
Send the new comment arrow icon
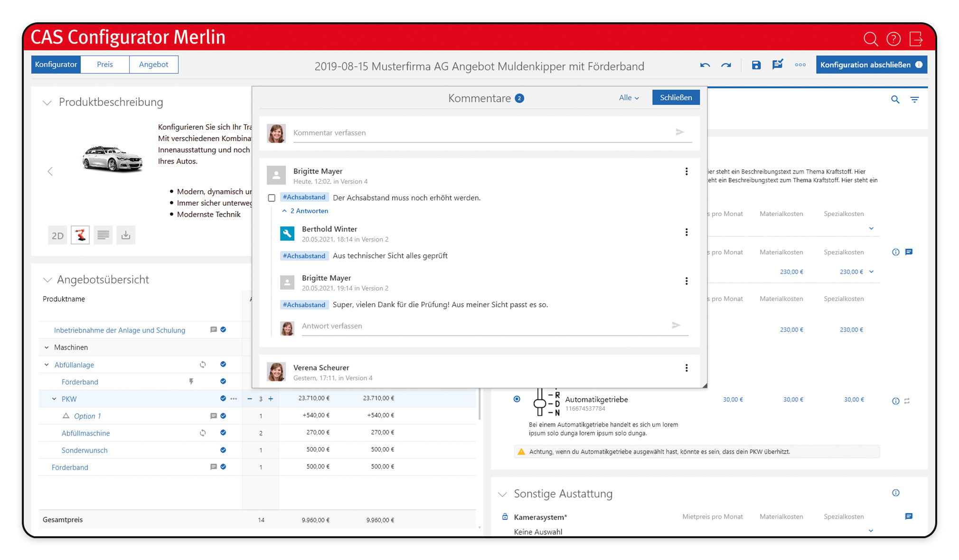[680, 132]
